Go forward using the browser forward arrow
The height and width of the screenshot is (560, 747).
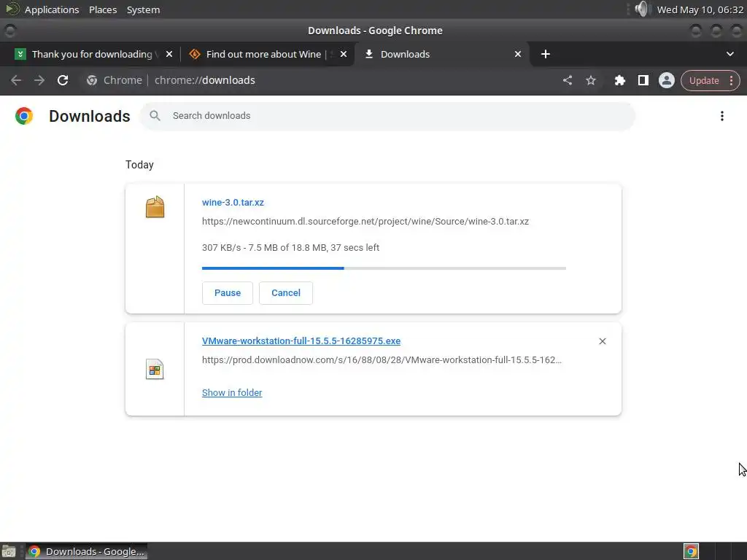[x=39, y=80]
